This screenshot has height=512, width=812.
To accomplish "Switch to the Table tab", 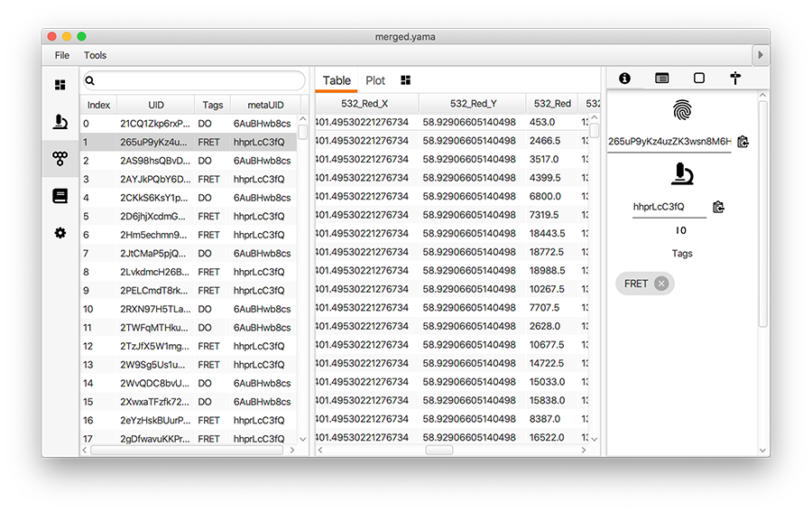I will point(337,81).
